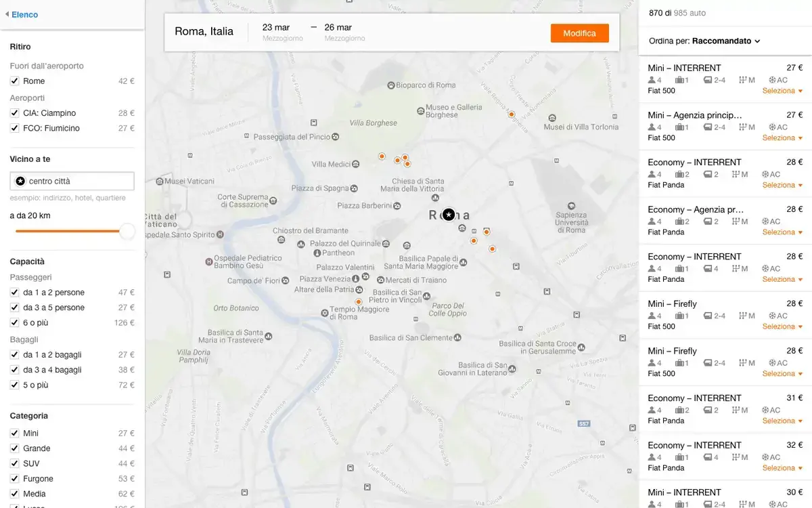This screenshot has width=812, height=508.
Task: Click the Ospedale Pediatrico Bambino Gesù marker
Action: 209,261
